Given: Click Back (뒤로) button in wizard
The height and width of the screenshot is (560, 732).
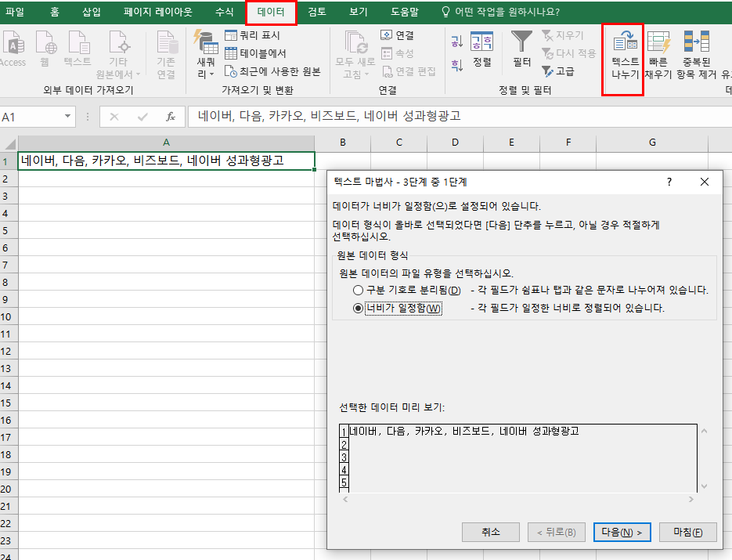Looking at the screenshot, I should (x=557, y=532).
